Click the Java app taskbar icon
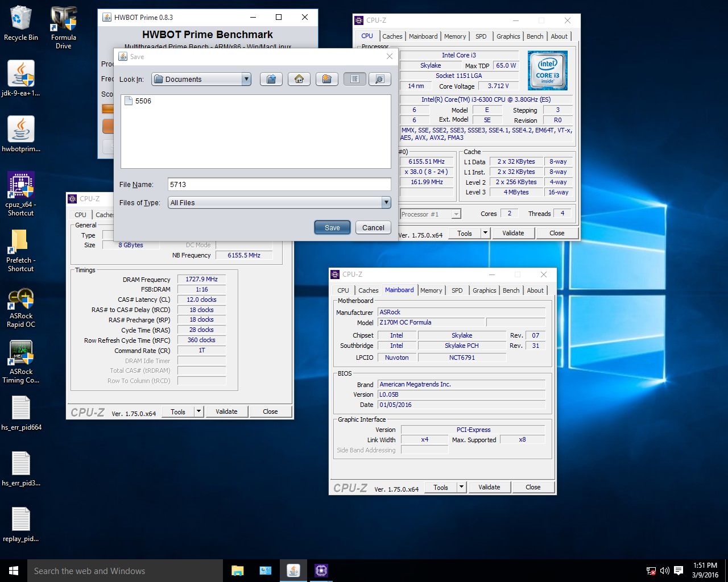This screenshot has width=728, height=582. coord(293,571)
